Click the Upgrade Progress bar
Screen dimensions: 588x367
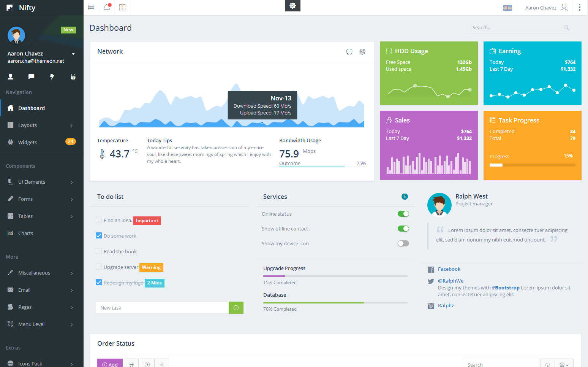click(335, 276)
